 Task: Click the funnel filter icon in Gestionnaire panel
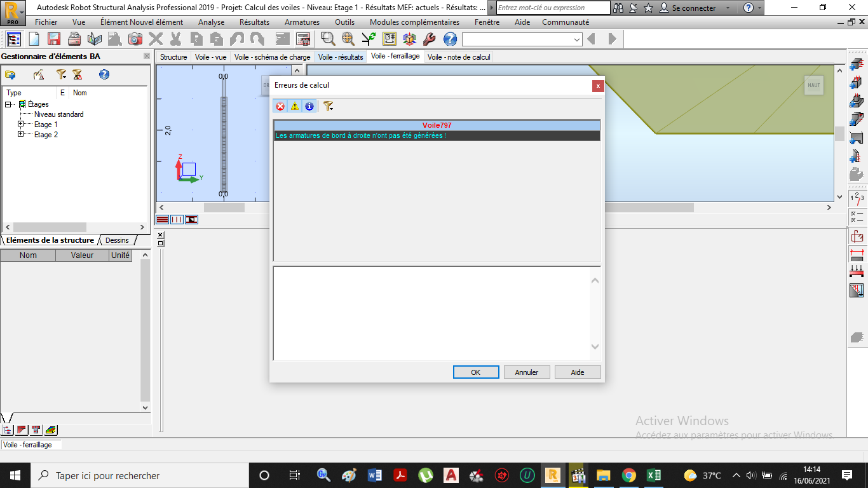click(61, 74)
